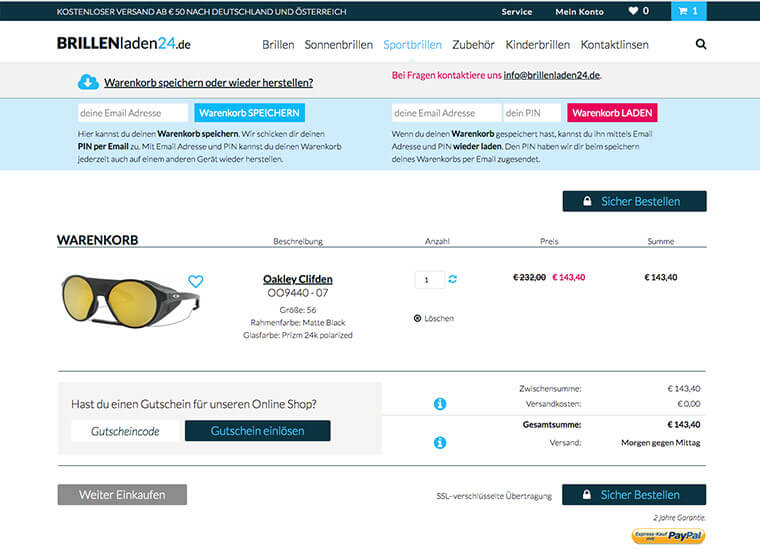Focus the Gutscheincode field
The height and width of the screenshot is (550, 760).
point(125,431)
